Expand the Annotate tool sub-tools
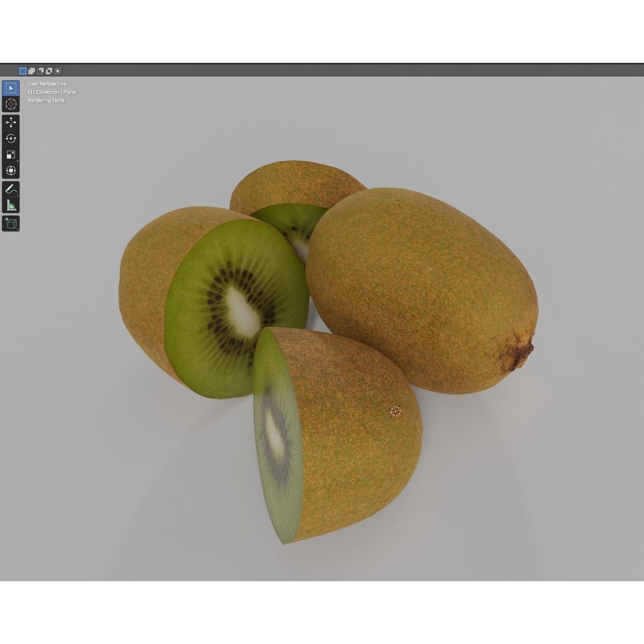 pyautogui.click(x=17, y=194)
